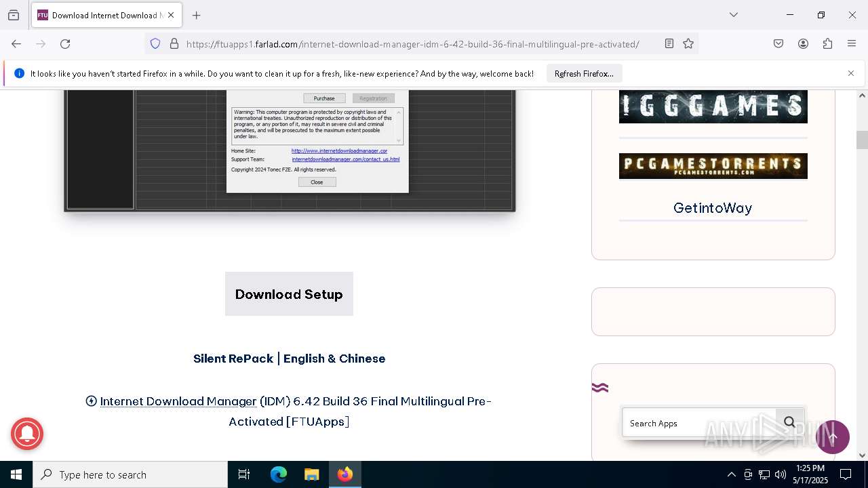The image size is (868, 488).
Task: Expand the list all tabs chevron
Action: click(734, 15)
